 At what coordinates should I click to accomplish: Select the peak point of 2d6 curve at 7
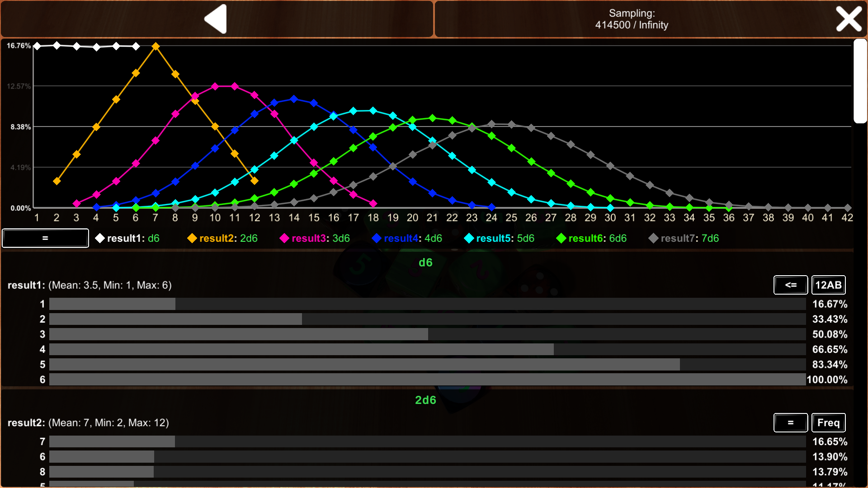click(x=156, y=47)
